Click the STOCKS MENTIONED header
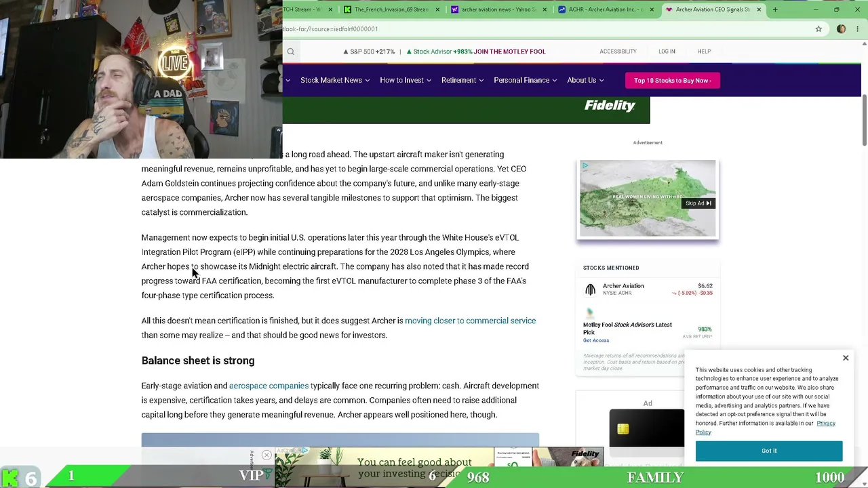 point(611,268)
